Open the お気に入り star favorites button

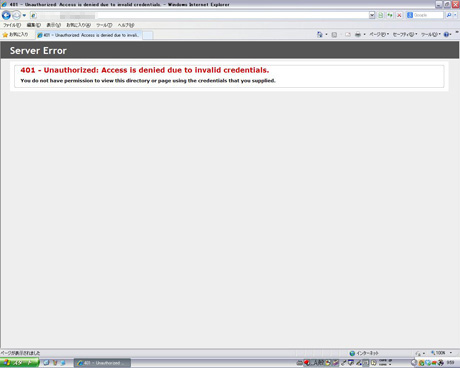click(15, 35)
